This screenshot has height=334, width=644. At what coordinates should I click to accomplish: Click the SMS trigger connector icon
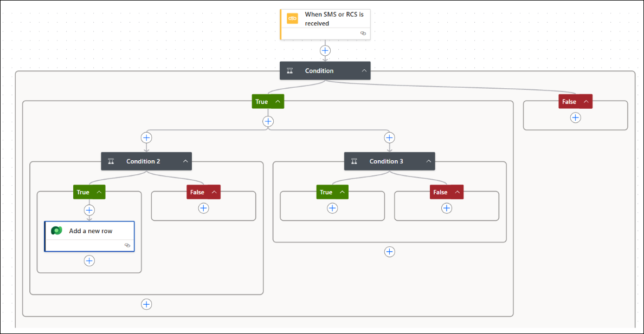292,18
